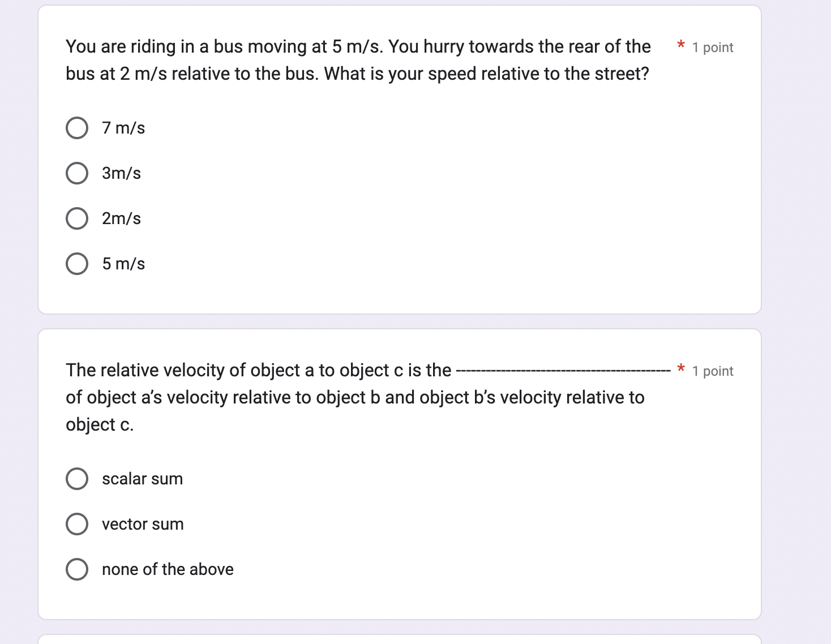The width and height of the screenshot is (831, 644).
Task: Select the vector sum answer
Action: [x=78, y=523]
